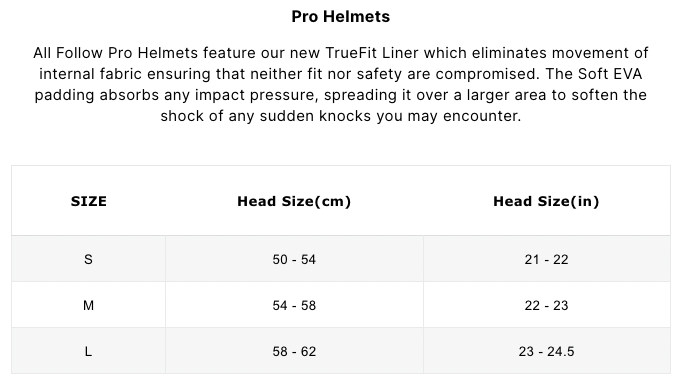Click the 58 - 62 cm cell
The image size is (682, 383).
coord(294,351)
